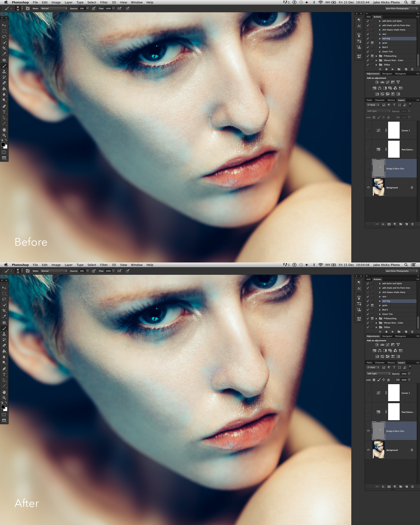Pick the Lasso tool in Before screenshot
This screenshot has width=420, height=525.
4,37
